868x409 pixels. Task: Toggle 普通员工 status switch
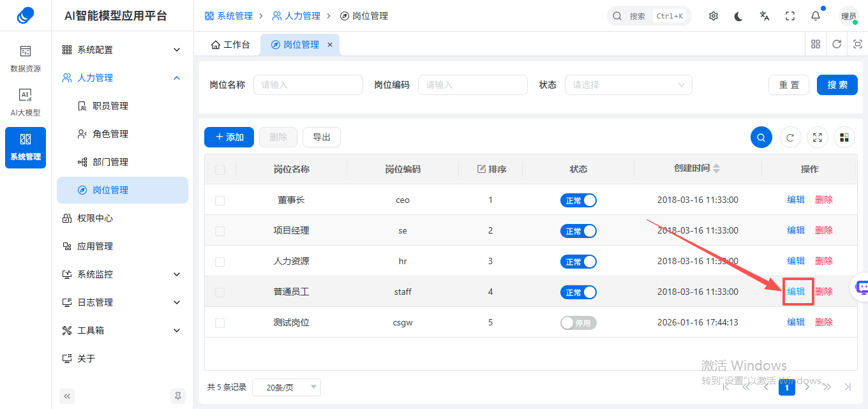[x=578, y=292]
